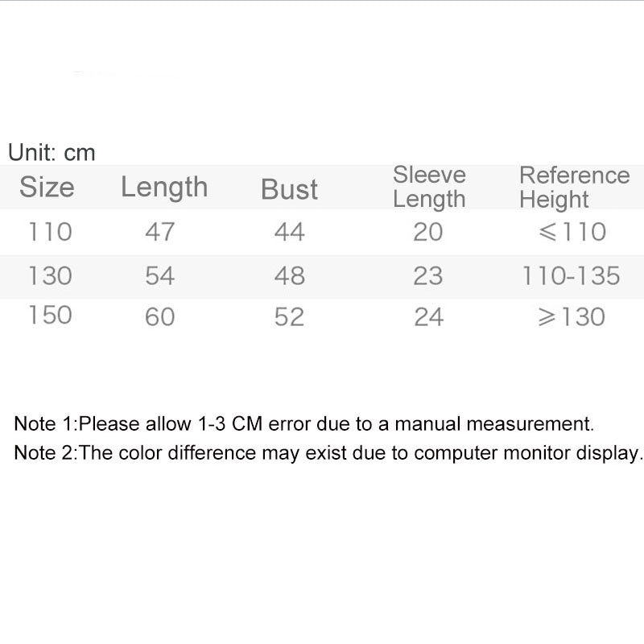Click the Sleeve Length column header
This screenshot has height=644, width=644.
coord(429,187)
